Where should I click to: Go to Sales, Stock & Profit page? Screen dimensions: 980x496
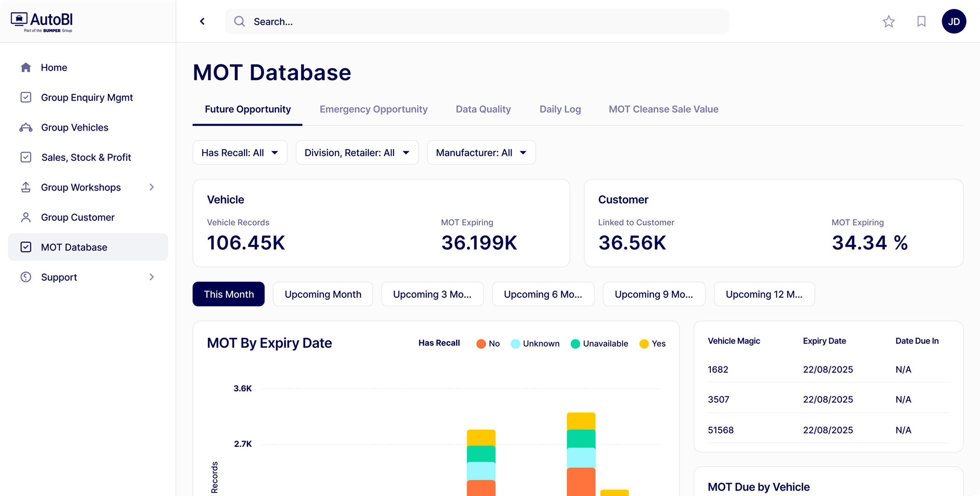tap(86, 157)
